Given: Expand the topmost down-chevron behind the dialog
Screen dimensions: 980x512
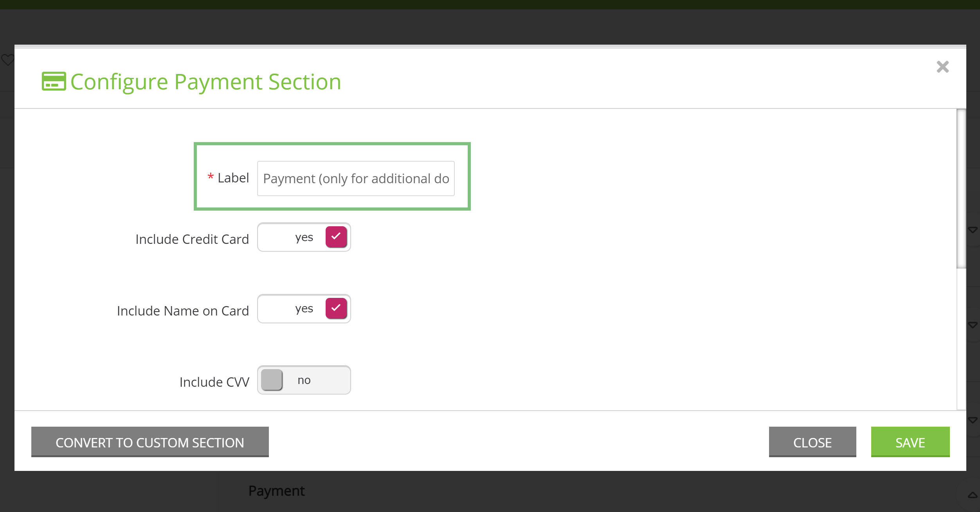Looking at the screenshot, I should (972, 230).
